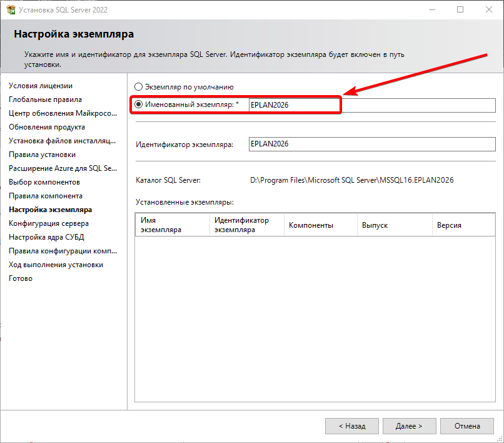
Task: Click the "Выпуск" column header
Action: click(x=395, y=225)
